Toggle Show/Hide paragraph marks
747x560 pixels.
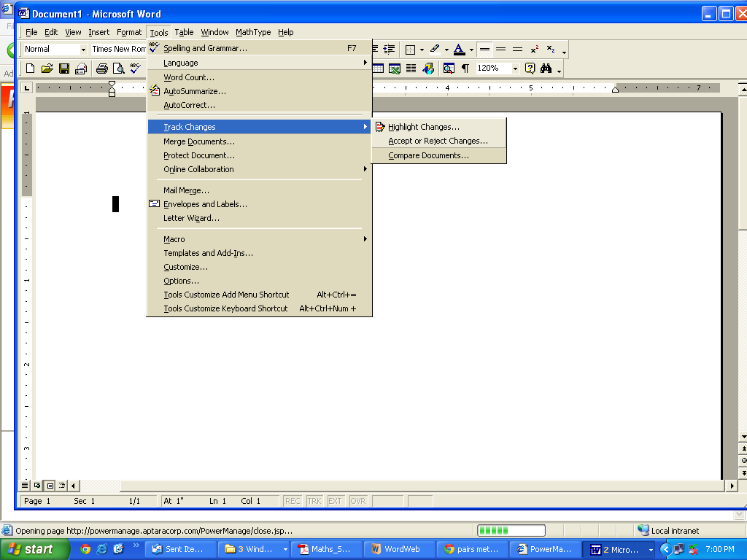point(465,69)
